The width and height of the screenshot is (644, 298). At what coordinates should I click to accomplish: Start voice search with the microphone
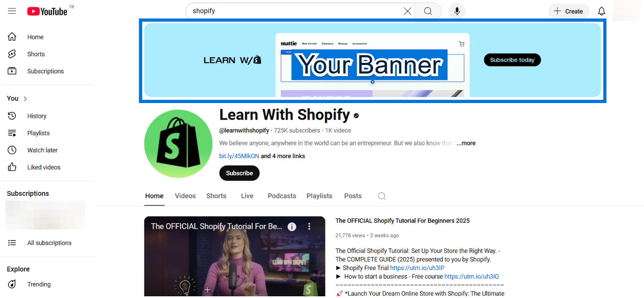457,11
